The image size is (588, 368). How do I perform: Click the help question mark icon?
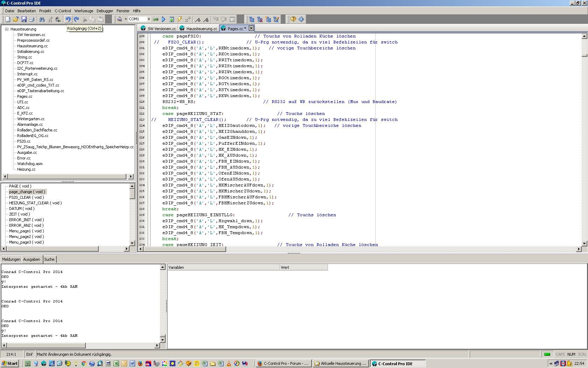(x=293, y=19)
